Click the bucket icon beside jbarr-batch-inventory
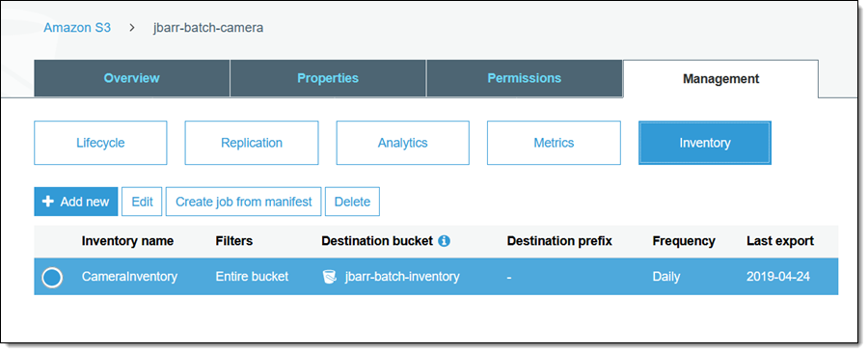Viewport: 868px width, 353px height. click(330, 277)
